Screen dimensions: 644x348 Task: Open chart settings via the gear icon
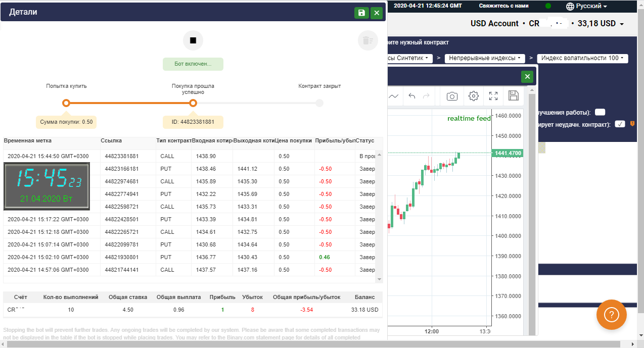473,96
